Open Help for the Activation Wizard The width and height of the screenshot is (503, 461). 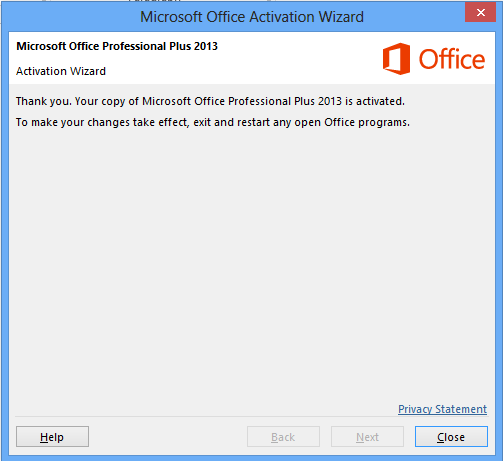[52, 437]
